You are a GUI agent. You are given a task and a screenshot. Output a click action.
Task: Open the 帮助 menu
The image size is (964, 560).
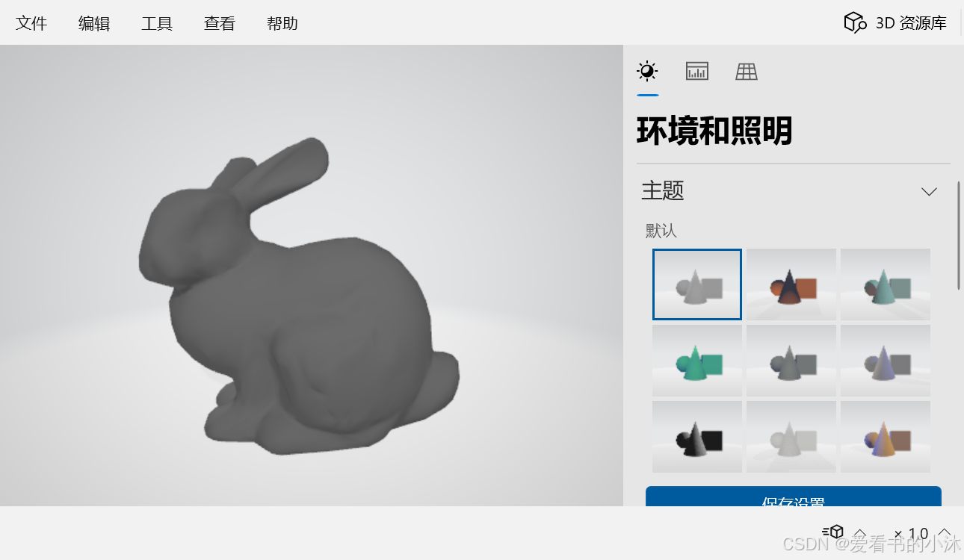(x=282, y=23)
